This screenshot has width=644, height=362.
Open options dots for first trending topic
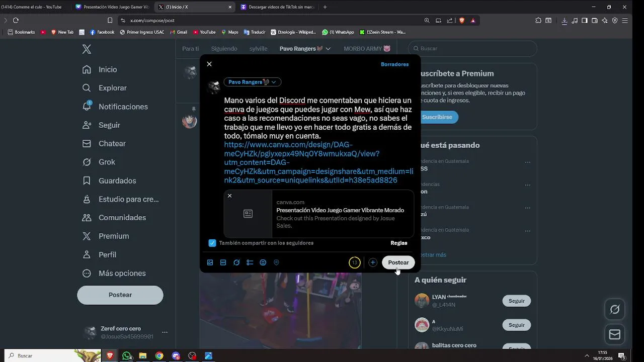[527, 162]
